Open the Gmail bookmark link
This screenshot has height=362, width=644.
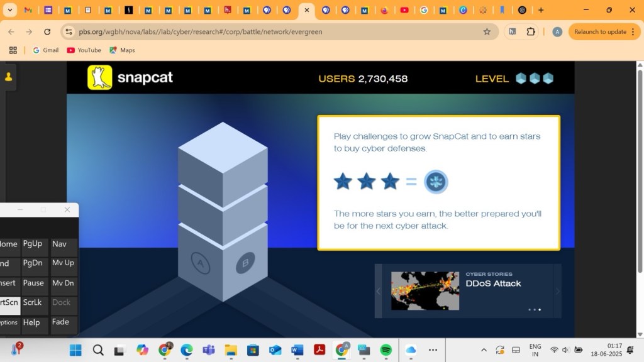click(x=45, y=50)
